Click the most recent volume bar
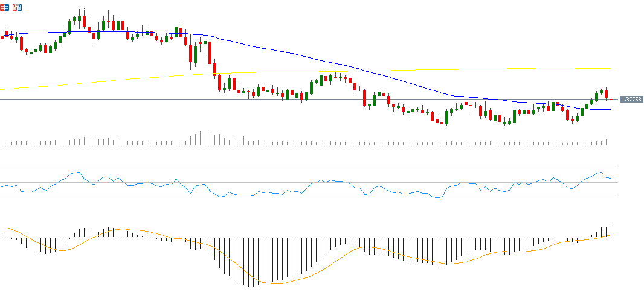644x304 pixels. 607,142
